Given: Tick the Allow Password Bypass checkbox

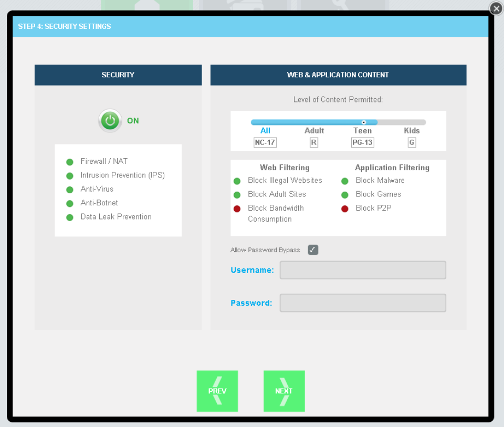Looking at the screenshot, I should (313, 250).
